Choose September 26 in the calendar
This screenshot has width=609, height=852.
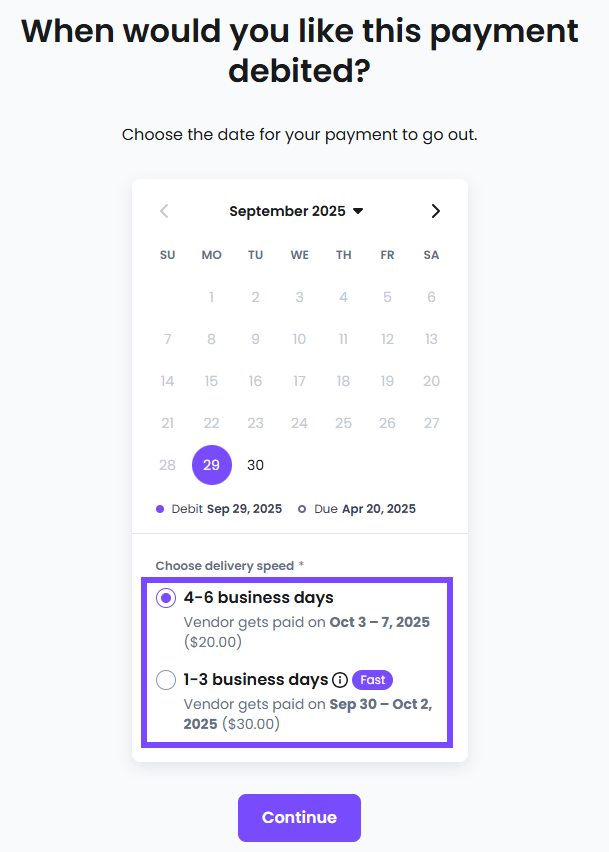387,423
